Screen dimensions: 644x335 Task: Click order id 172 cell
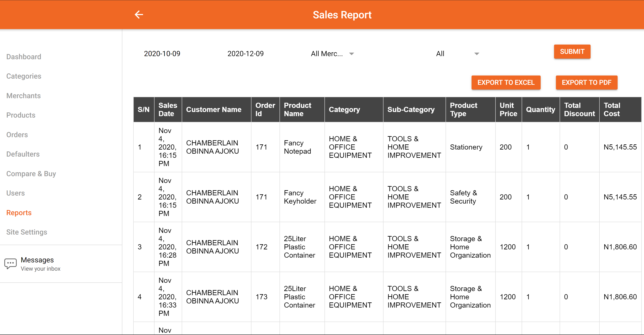pyautogui.click(x=265, y=247)
